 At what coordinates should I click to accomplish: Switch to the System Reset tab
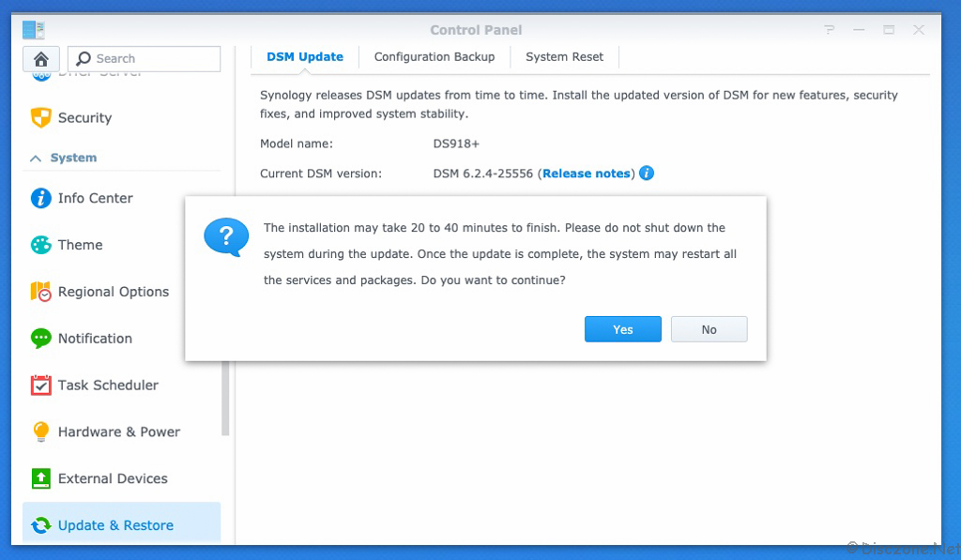click(x=564, y=57)
